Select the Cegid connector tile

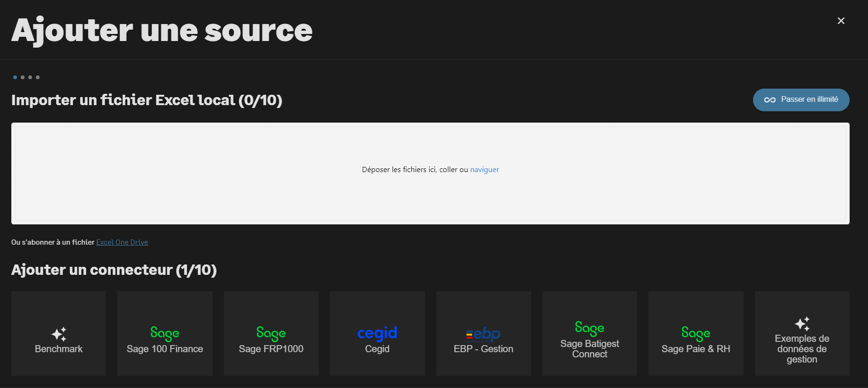(377, 333)
